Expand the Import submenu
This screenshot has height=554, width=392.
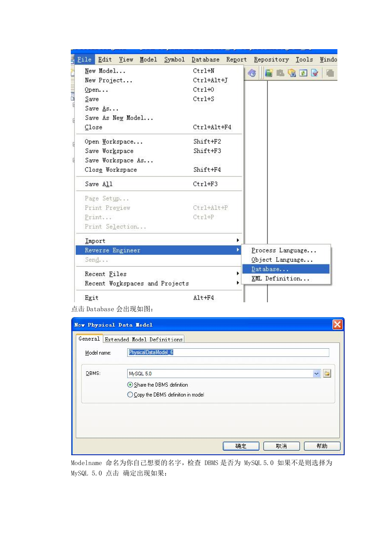(160, 241)
